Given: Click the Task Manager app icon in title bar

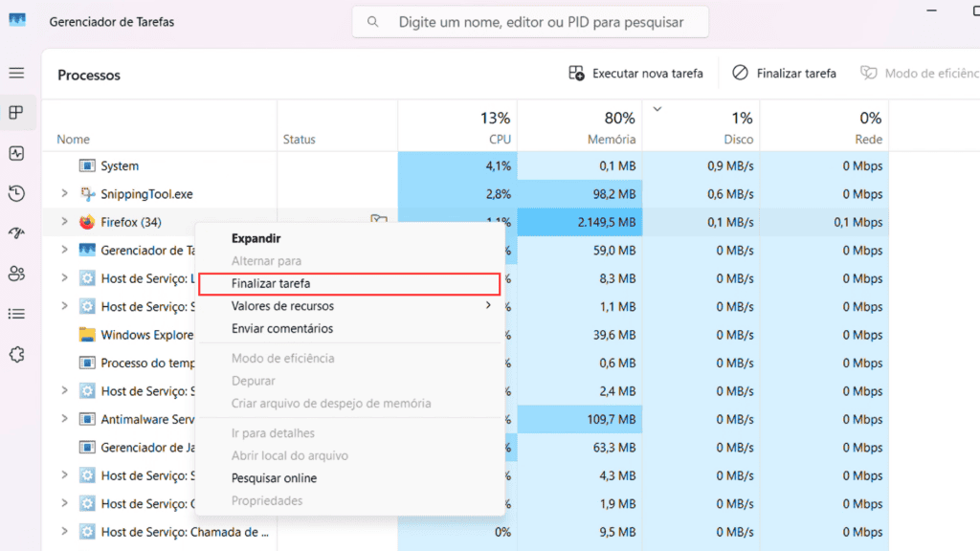Looking at the screenshot, I should coord(17,21).
